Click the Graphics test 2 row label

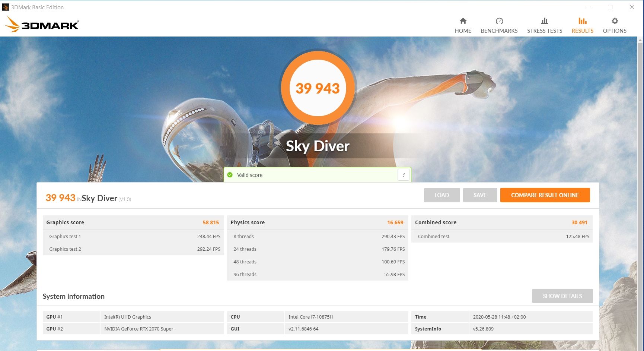(65, 249)
